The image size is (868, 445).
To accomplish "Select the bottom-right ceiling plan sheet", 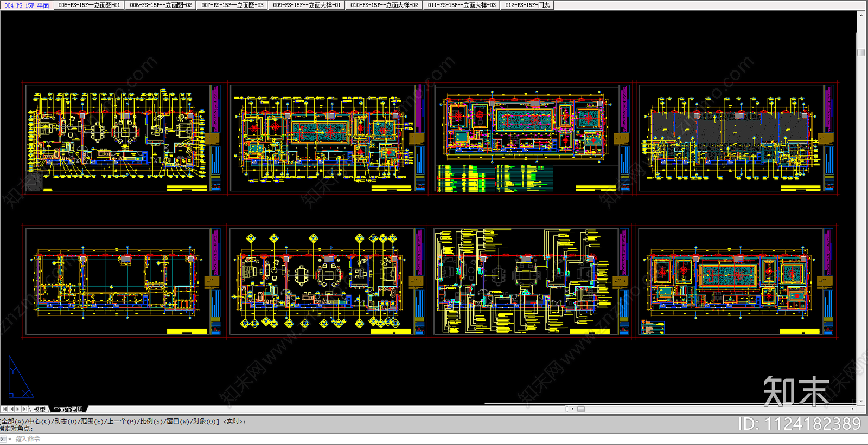I will tap(737, 281).
